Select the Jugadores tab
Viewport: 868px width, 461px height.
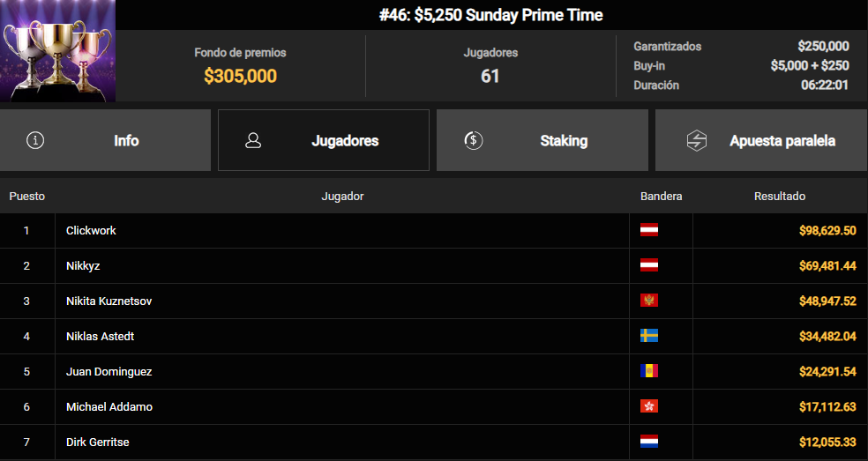(324, 140)
